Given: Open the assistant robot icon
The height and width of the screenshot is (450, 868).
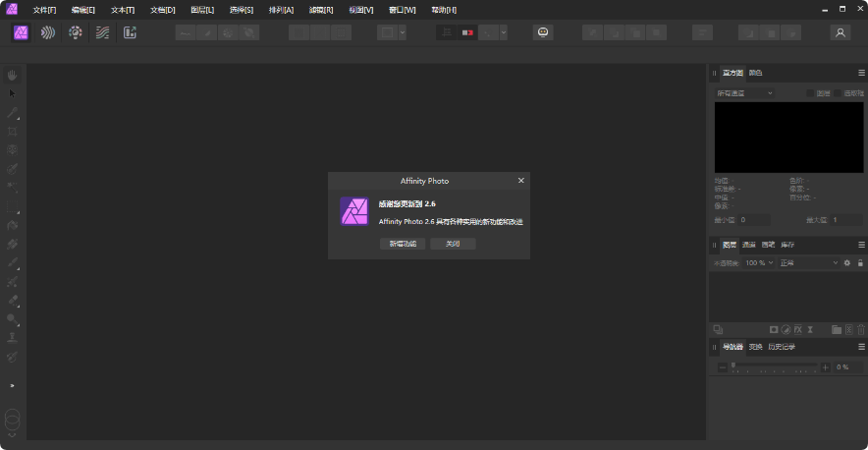Looking at the screenshot, I should point(542,32).
